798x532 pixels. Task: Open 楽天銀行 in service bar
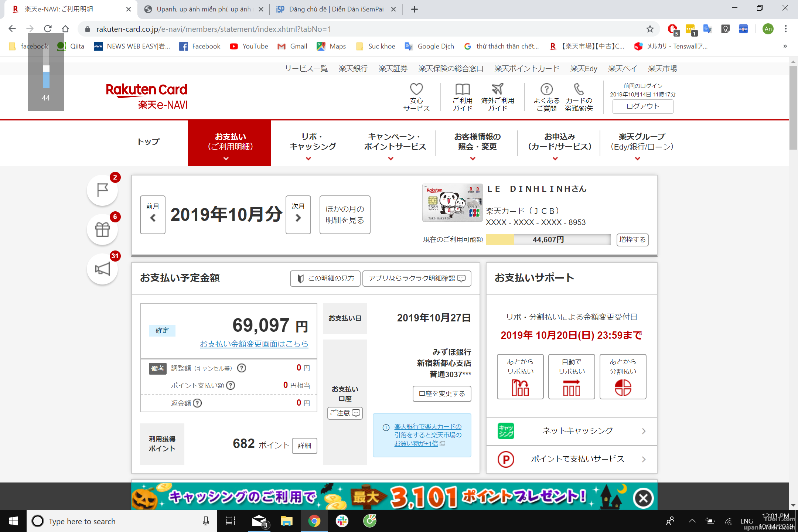pos(353,68)
